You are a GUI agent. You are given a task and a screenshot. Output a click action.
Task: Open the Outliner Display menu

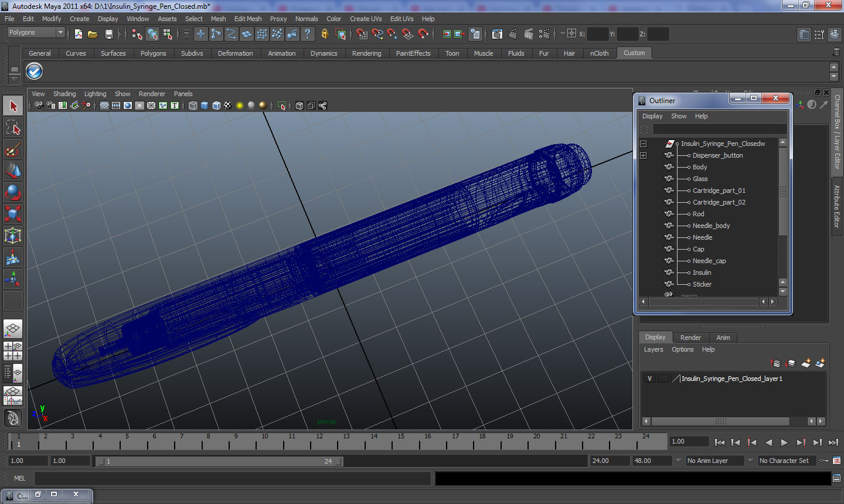coord(652,116)
